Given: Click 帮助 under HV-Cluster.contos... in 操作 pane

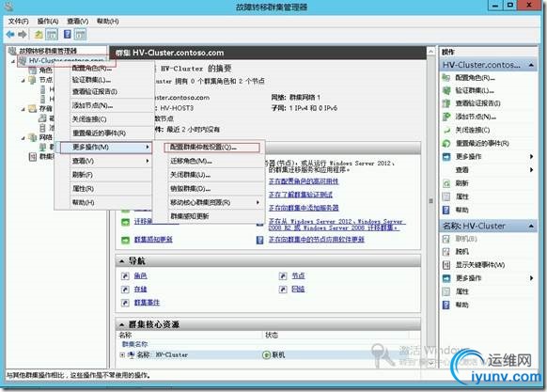Looking at the screenshot, I should pos(461,210).
